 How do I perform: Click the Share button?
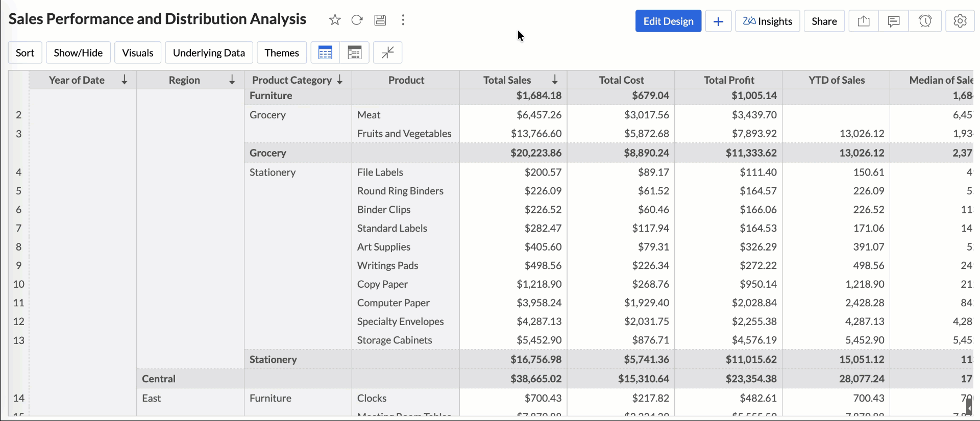tap(824, 21)
